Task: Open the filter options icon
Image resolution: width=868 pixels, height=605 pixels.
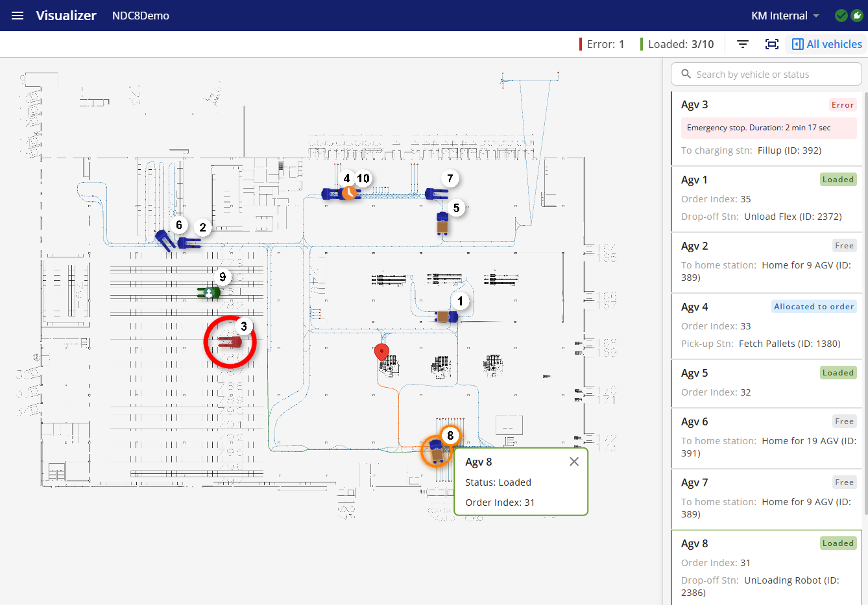Action: tap(743, 44)
